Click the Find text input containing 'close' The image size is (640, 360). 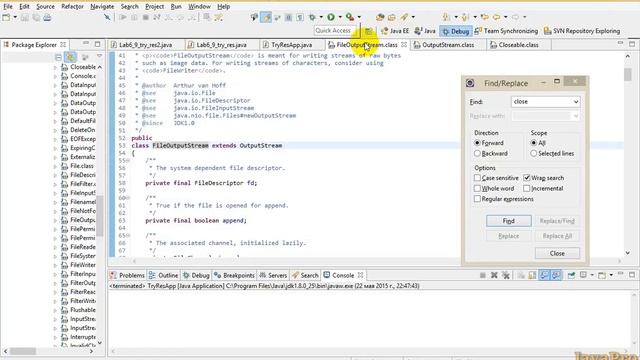point(542,102)
